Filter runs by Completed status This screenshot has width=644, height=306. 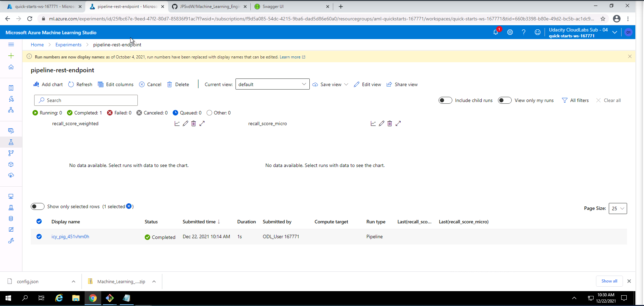coord(84,113)
